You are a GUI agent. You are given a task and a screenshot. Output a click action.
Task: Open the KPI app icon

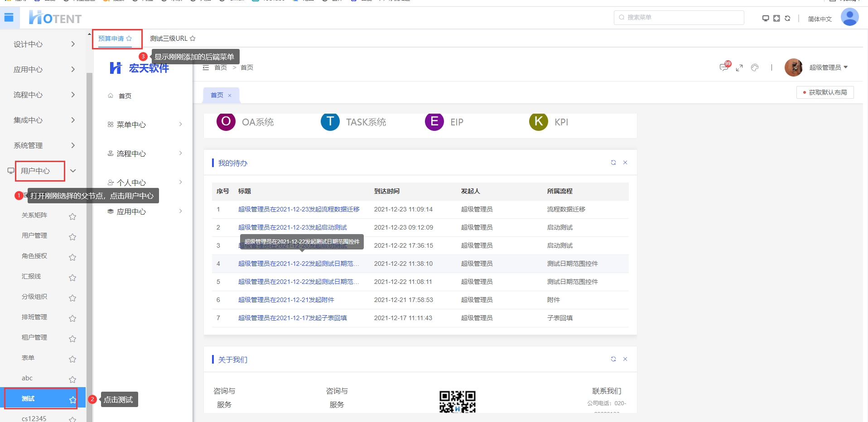click(539, 122)
